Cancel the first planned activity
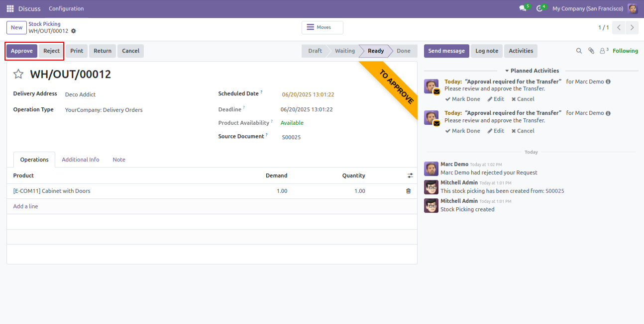The image size is (644, 324). [522, 99]
